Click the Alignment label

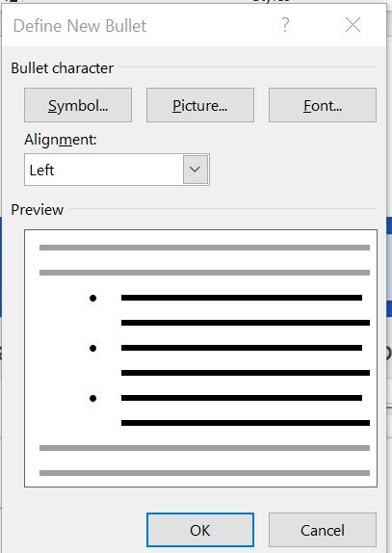(x=61, y=140)
